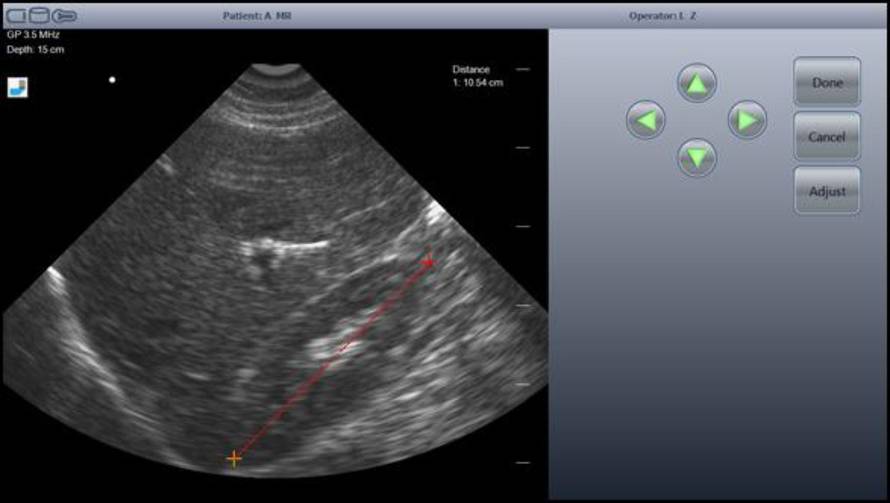Select the red caliper endpoint marker
This screenshot has width=890, height=503.
[429, 263]
